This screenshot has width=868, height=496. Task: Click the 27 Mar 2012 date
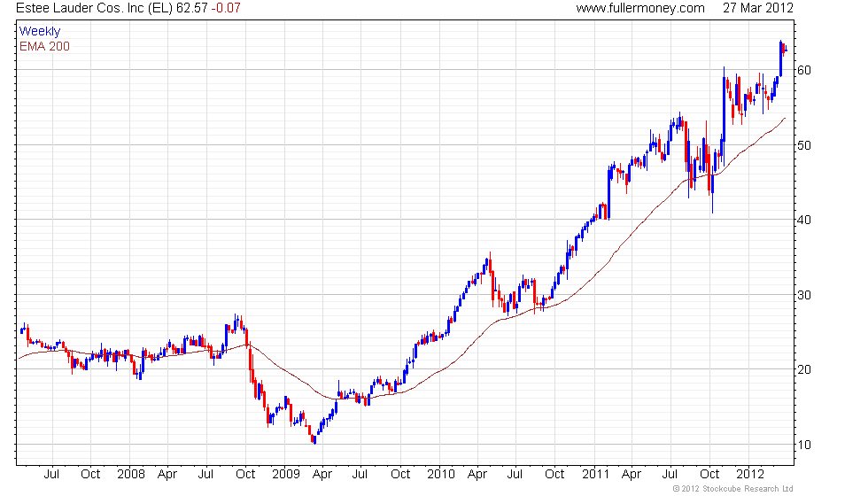pyautogui.click(x=758, y=8)
